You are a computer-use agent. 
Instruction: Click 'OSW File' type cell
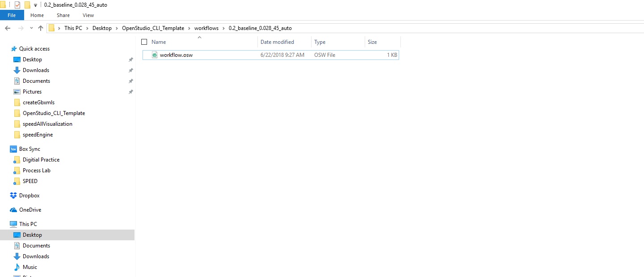click(x=324, y=55)
